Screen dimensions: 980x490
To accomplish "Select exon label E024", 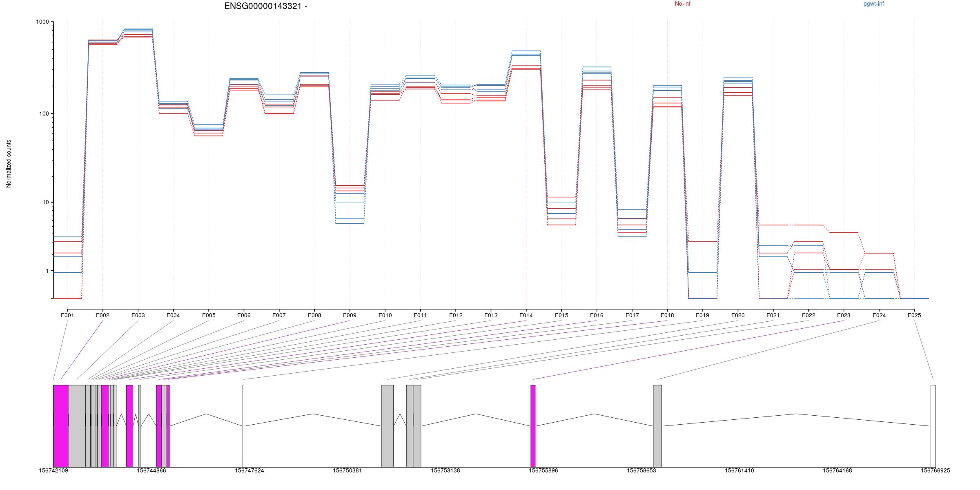I will [879, 315].
